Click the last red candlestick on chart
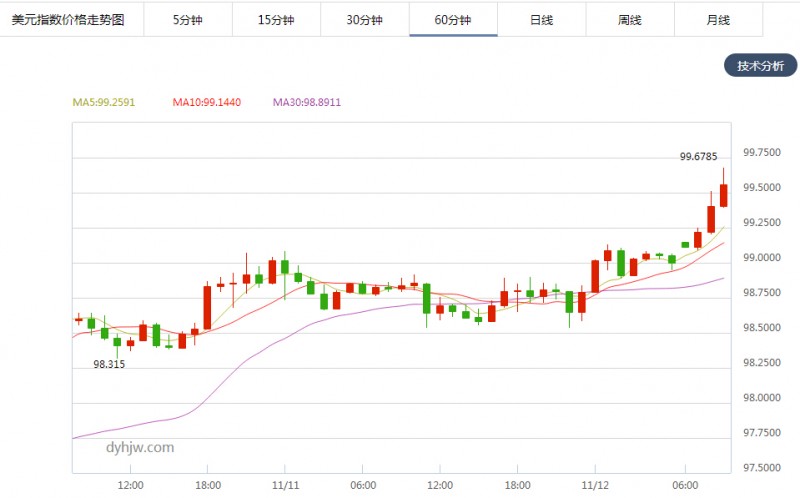800x498 pixels. coord(723,194)
